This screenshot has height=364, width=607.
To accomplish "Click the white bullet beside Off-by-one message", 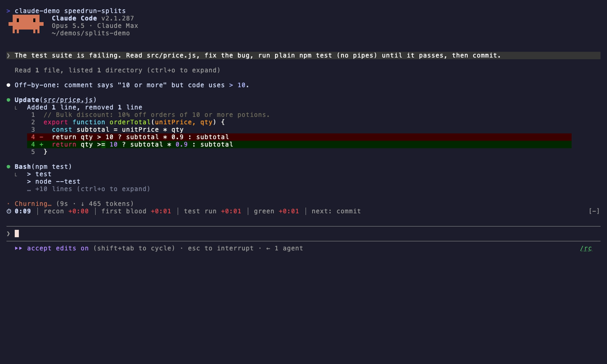I will pos(8,85).
